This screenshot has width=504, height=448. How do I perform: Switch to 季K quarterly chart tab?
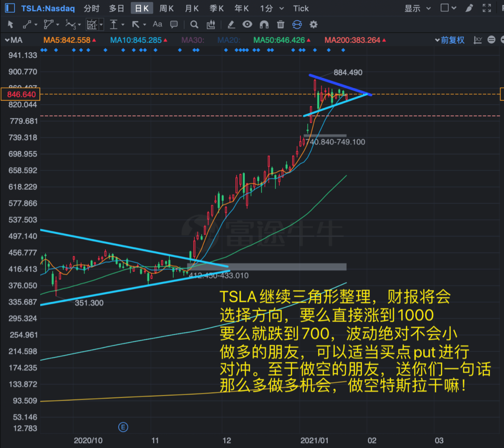[x=217, y=8]
